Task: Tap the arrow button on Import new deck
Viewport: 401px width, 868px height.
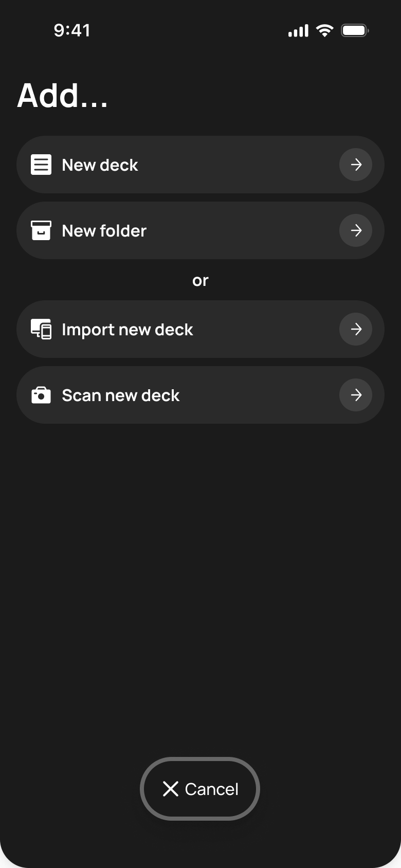Action: click(x=356, y=329)
